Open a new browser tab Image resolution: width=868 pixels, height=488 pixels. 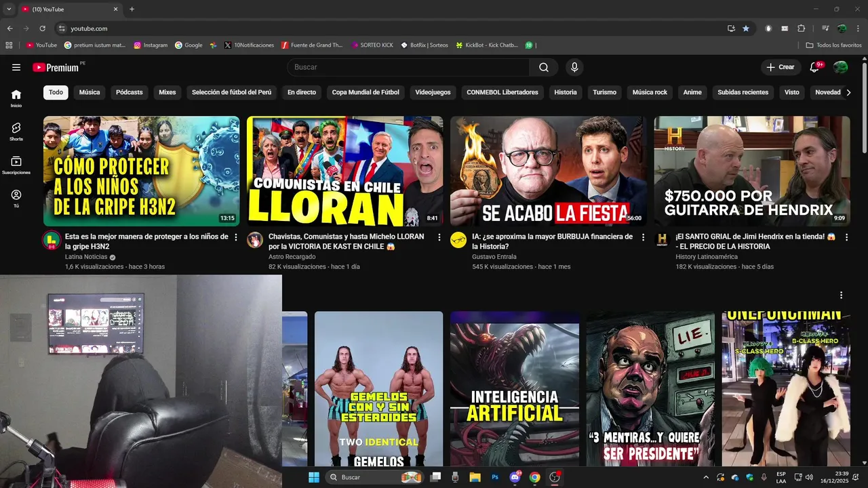(x=132, y=9)
